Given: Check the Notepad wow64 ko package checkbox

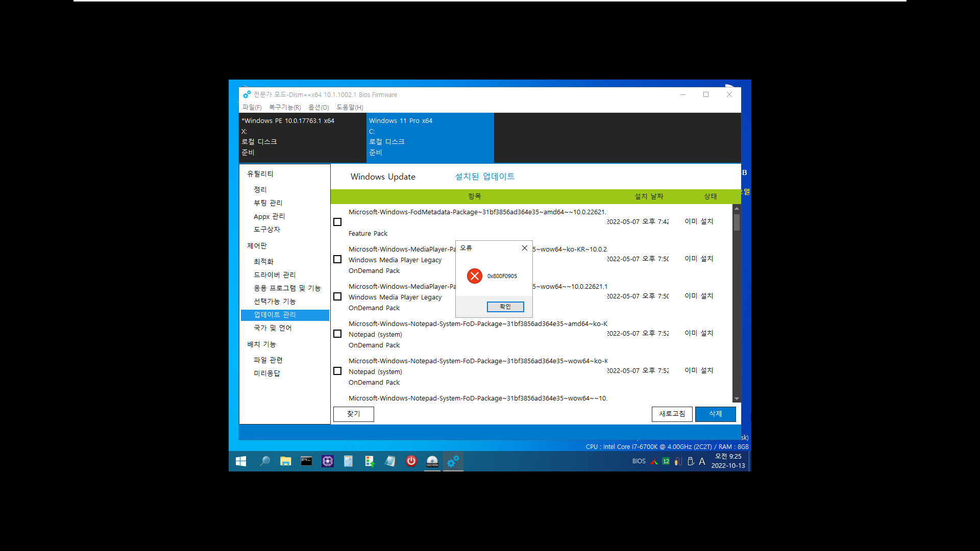Looking at the screenshot, I should coord(337,371).
